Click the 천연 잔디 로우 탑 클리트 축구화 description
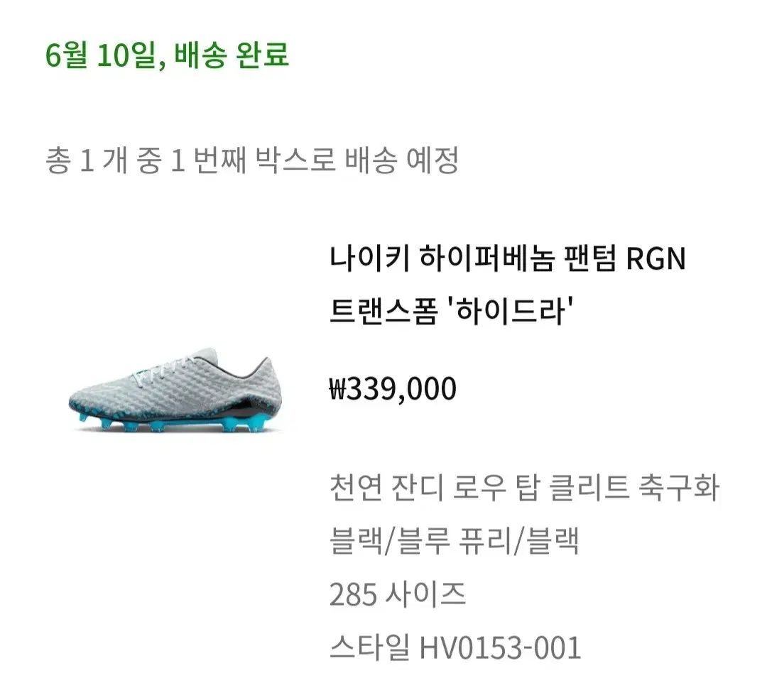The width and height of the screenshot is (767, 700). tap(524, 488)
